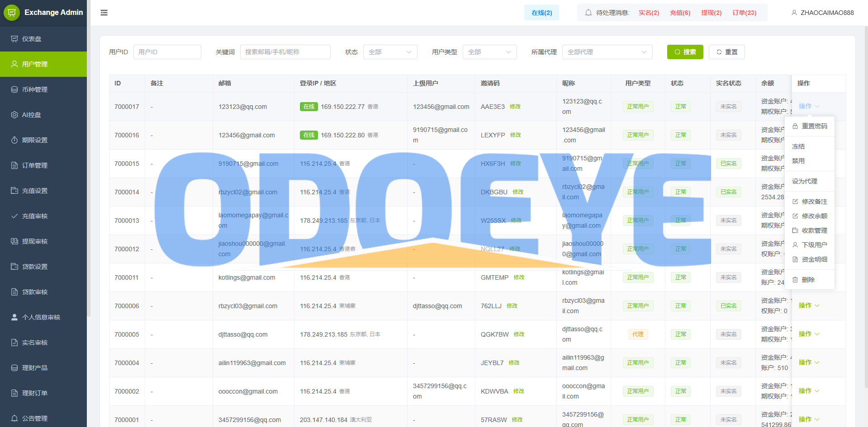Open pending 订单(23) notifications
The image size is (868, 427).
(744, 13)
